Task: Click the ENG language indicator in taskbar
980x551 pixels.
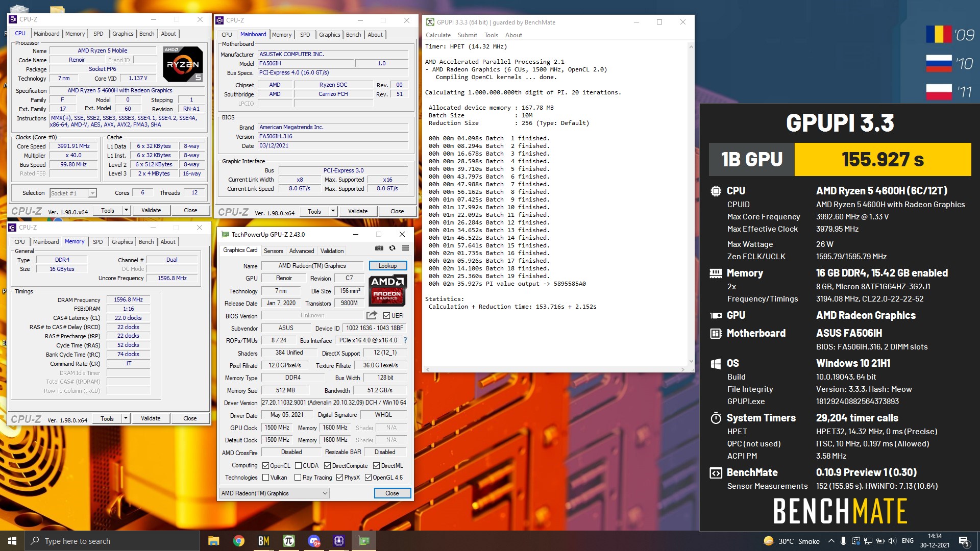Action: coord(908,541)
